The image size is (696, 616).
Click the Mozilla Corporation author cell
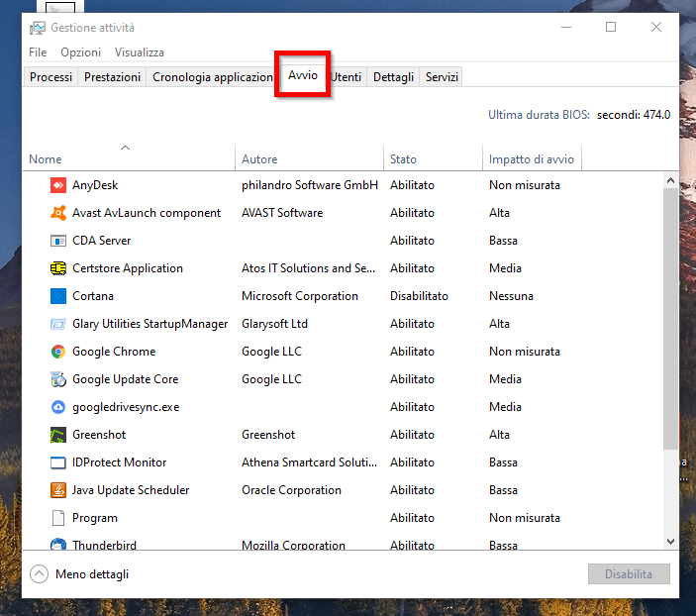pos(293,545)
